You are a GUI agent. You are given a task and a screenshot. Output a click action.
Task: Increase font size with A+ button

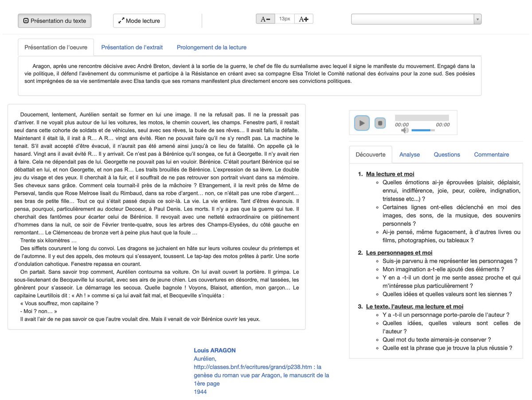point(304,19)
